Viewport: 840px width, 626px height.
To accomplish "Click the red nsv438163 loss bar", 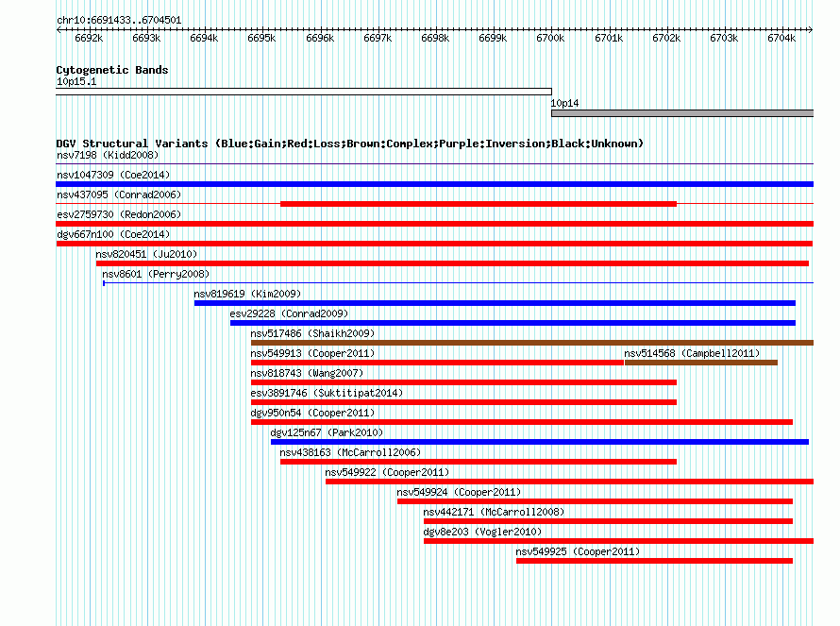I will 479,462.
